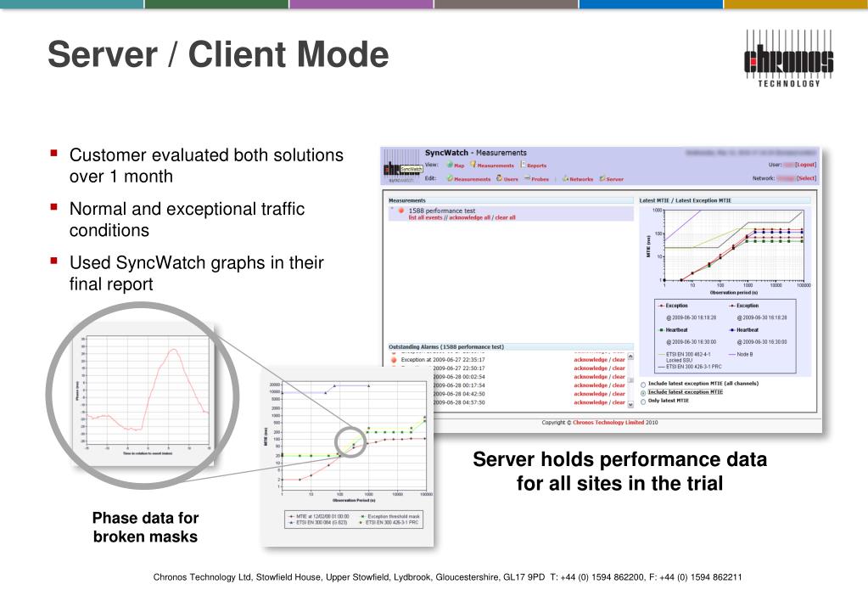The height and width of the screenshot is (601, 868).
Task: Click 'Server / Client Mode' slide title
Action: point(218,54)
